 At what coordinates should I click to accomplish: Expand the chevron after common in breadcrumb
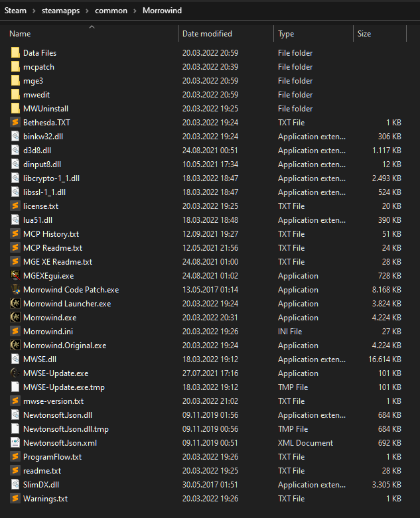pyautogui.click(x=136, y=11)
